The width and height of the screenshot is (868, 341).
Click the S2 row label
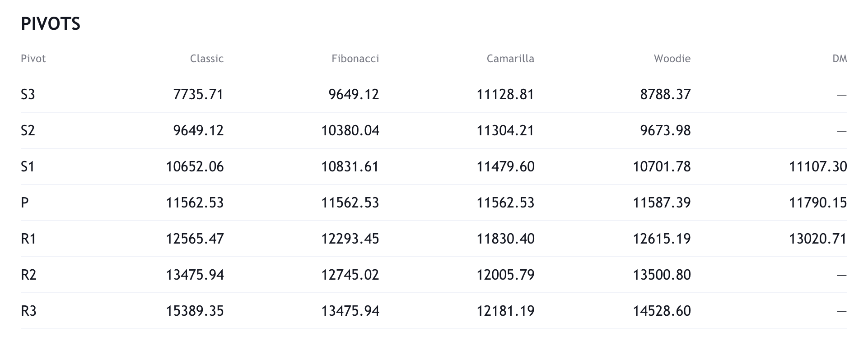coord(28,131)
